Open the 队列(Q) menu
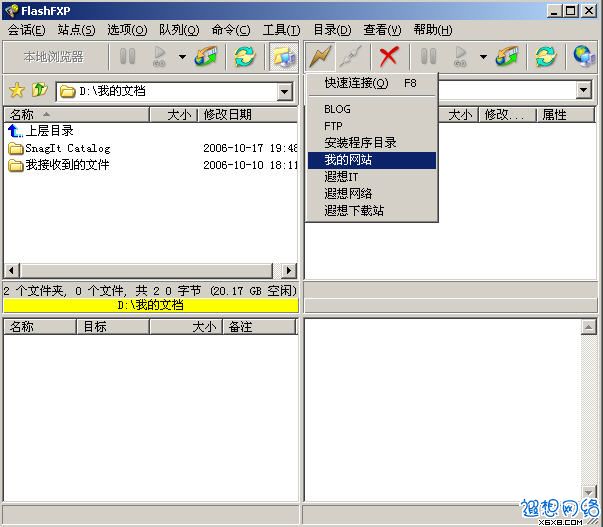Image resolution: width=603 pixels, height=527 pixels. tap(179, 30)
